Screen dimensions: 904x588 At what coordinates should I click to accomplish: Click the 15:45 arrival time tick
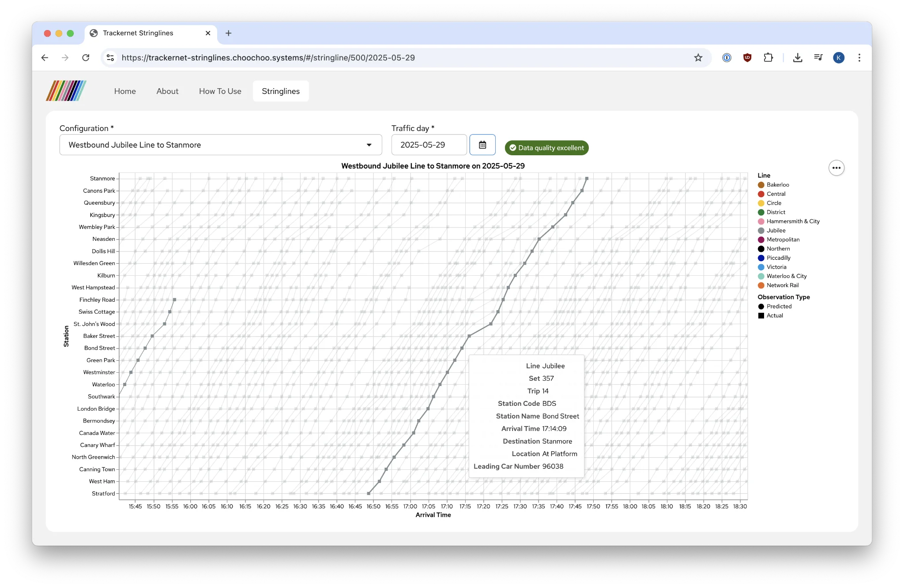click(x=135, y=506)
